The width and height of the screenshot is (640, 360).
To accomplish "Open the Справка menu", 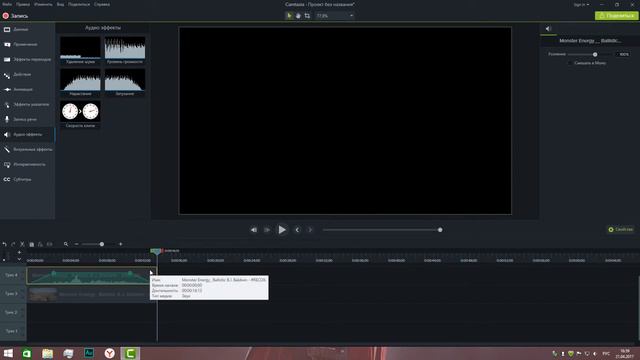I will 102,4.
